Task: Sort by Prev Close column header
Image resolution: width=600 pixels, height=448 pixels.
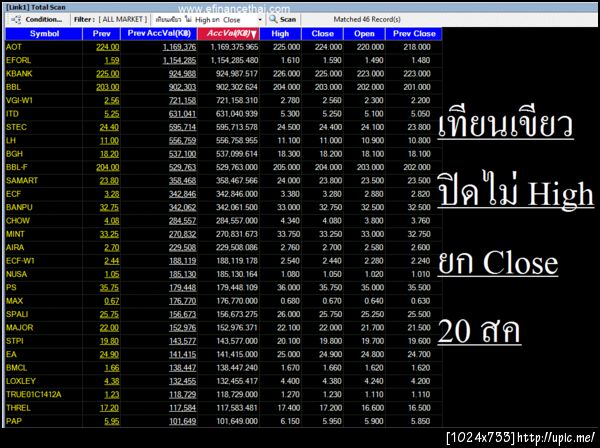Action: click(x=414, y=34)
